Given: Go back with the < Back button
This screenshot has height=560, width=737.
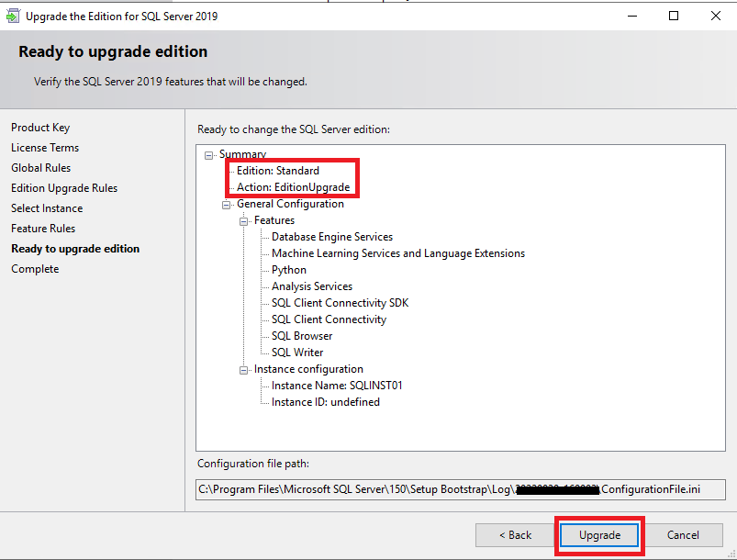Looking at the screenshot, I should pyautogui.click(x=515, y=535).
